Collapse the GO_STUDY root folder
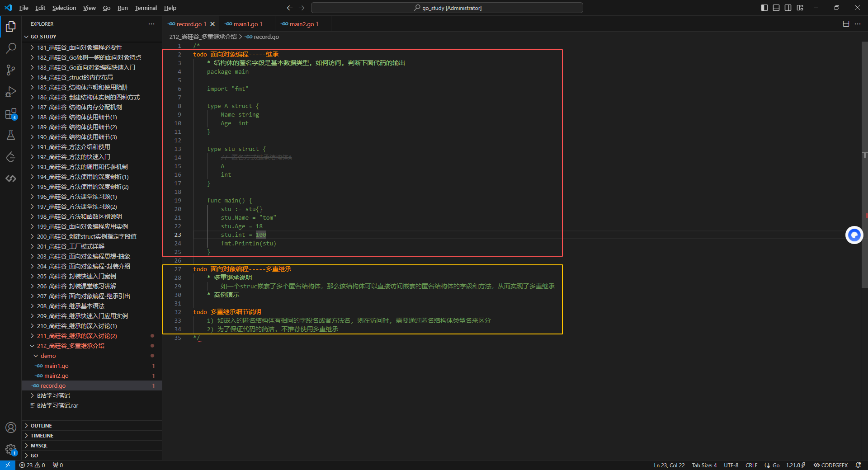The image size is (868, 470). point(92,37)
